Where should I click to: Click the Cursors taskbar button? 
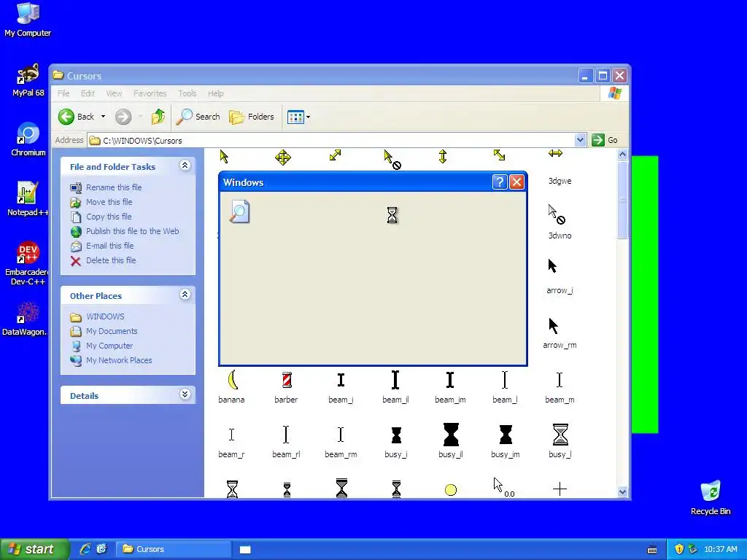(x=174, y=549)
